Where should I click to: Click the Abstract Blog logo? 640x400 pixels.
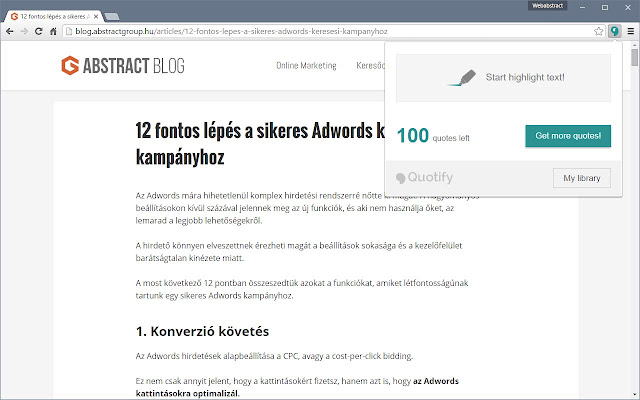(x=122, y=66)
